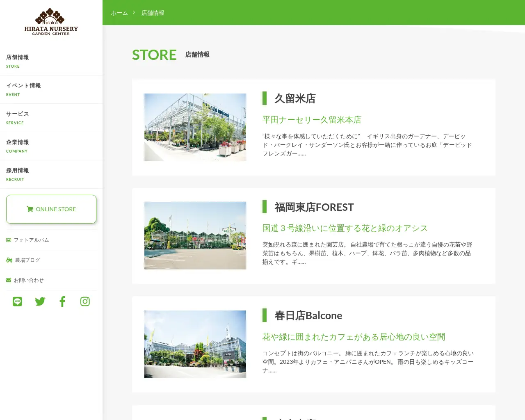Visit the Instagram icon

pos(85,301)
